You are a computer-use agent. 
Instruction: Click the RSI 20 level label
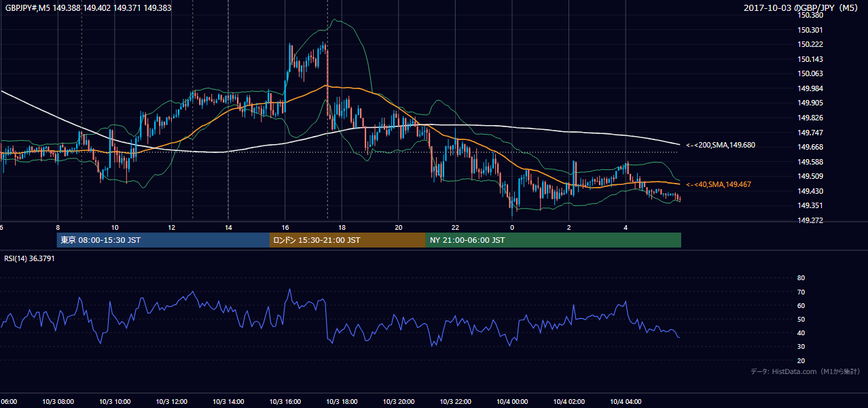[801, 360]
